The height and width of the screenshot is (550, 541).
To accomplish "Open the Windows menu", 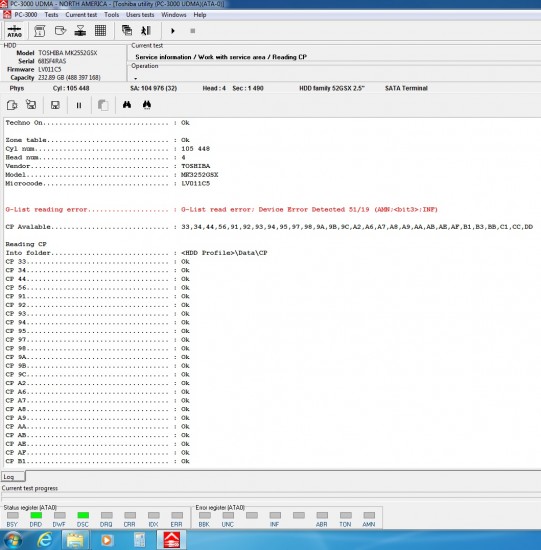I will point(174,15).
